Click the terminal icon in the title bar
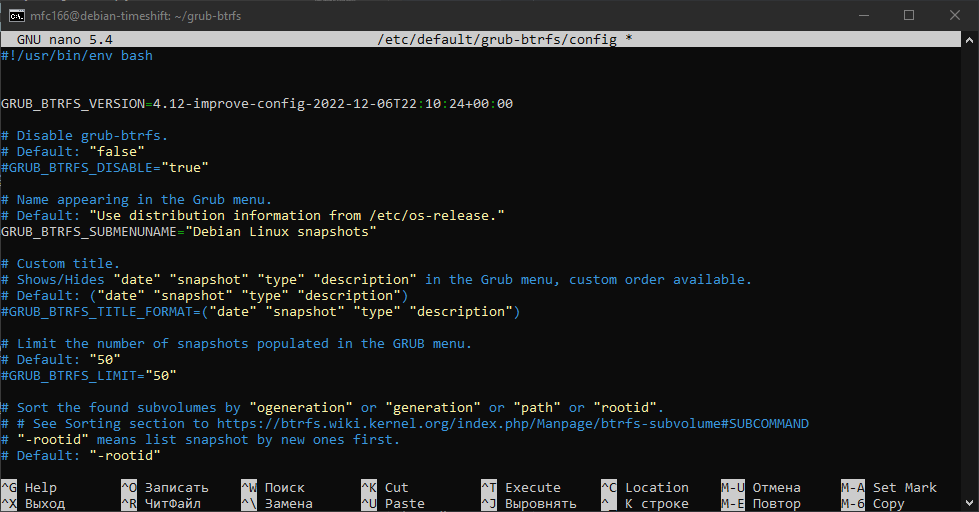Image resolution: width=979 pixels, height=512 pixels. (17, 15)
